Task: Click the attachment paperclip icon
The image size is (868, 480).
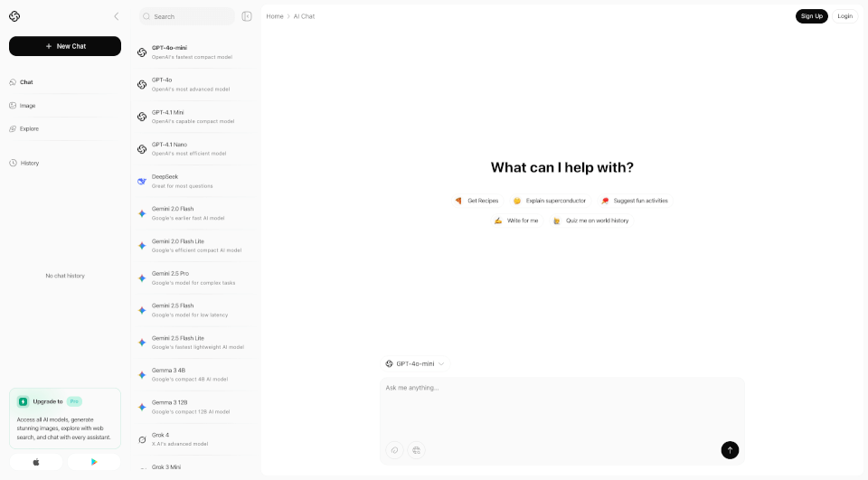Action: coord(395,450)
